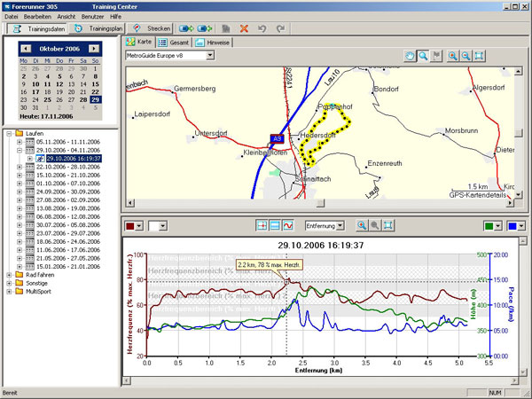Fit the route to the map view
This screenshot has width=532, height=399.
pos(479,56)
